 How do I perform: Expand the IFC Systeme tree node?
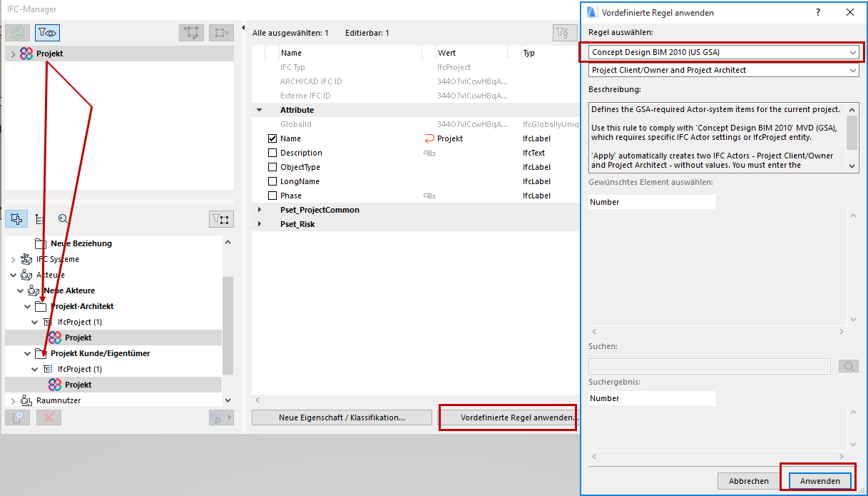[x=13, y=259]
